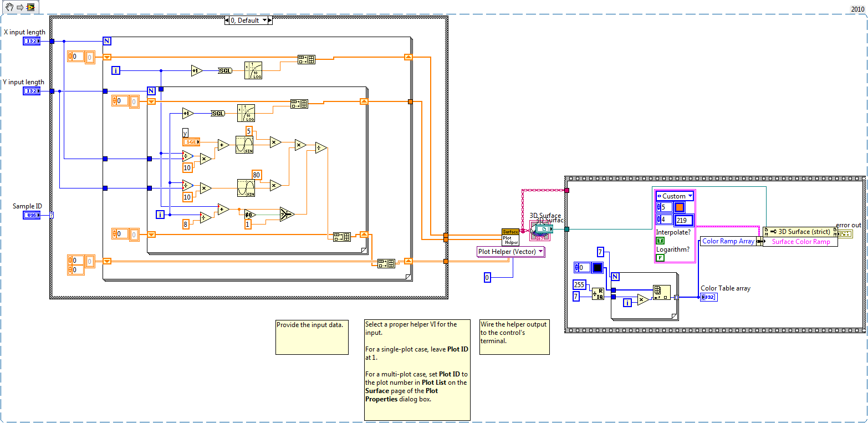
Task: Click the inner For Loop count N terminal
Action: (x=151, y=90)
